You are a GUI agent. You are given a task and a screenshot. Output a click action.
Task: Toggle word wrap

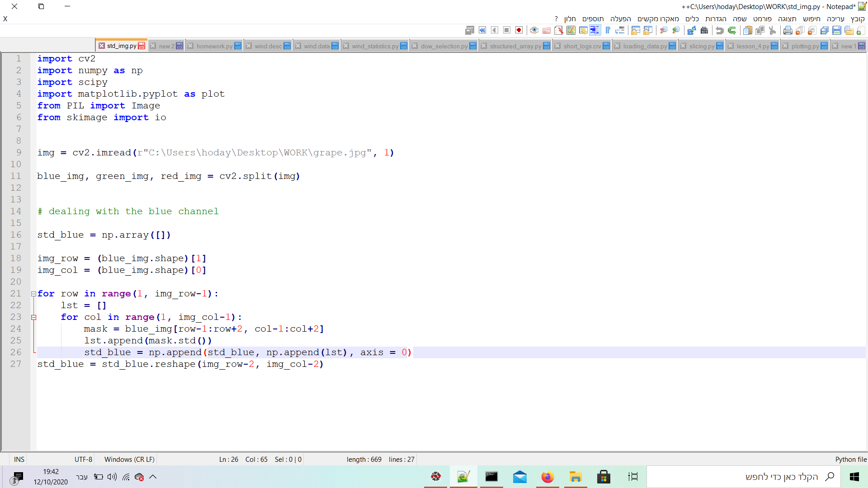(x=620, y=30)
